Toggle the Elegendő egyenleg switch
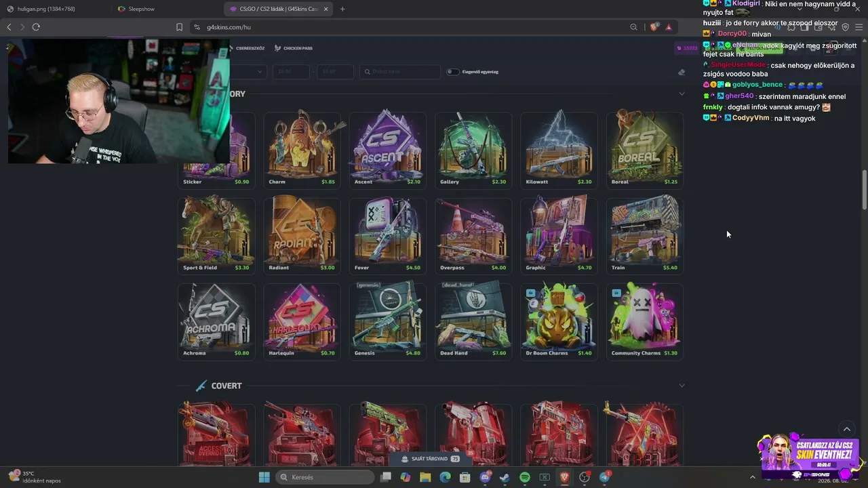 pyautogui.click(x=452, y=72)
